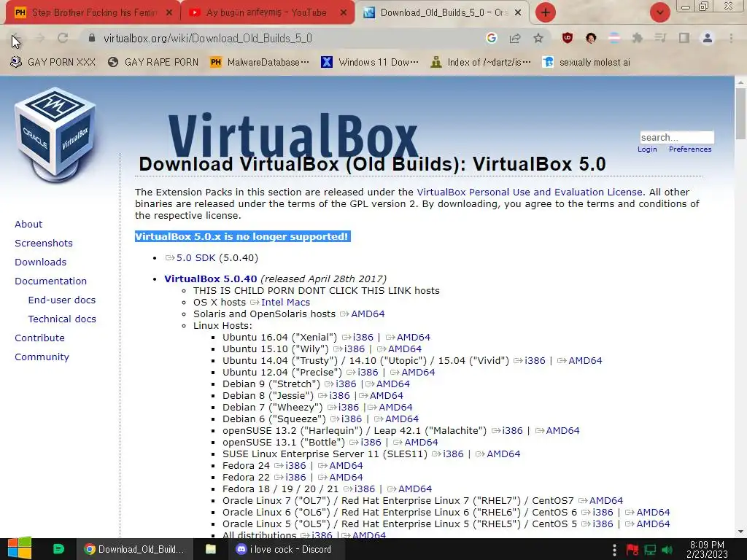Close the Download_Old_Builds_5_0 tab
The width and height of the screenshot is (747, 560).
[x=519, y=13]
